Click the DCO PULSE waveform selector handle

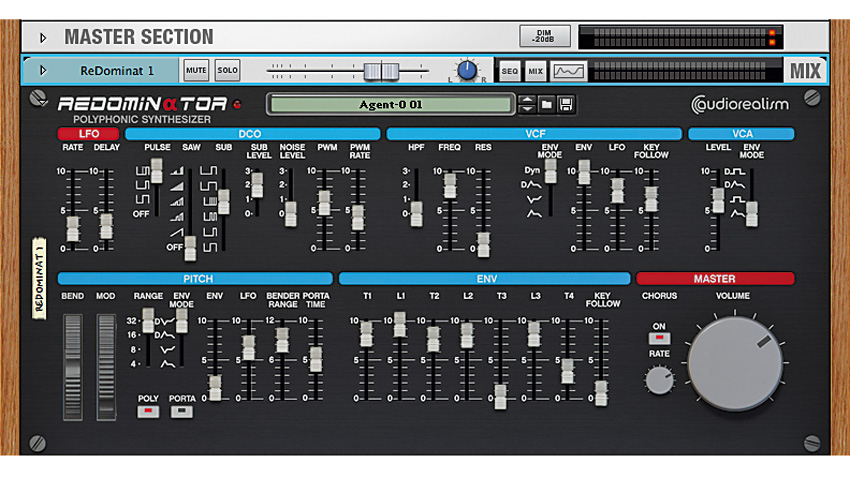point(157,171)
